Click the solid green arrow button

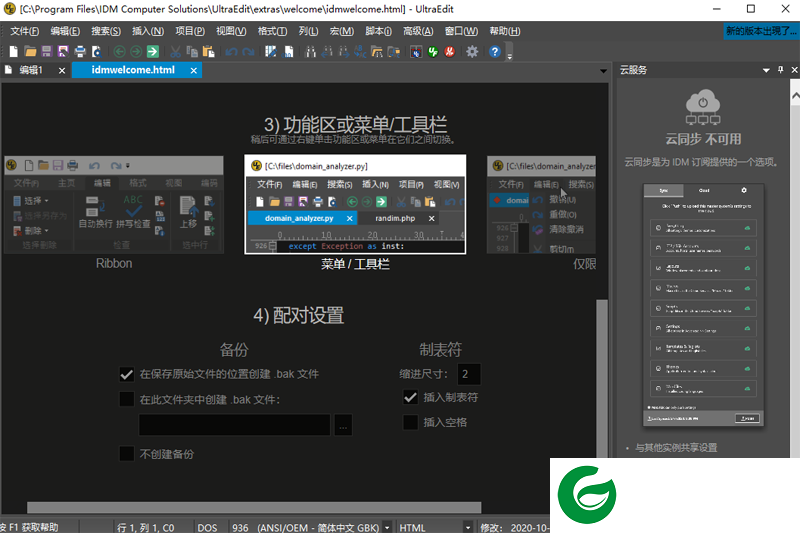tap(153, 52)
